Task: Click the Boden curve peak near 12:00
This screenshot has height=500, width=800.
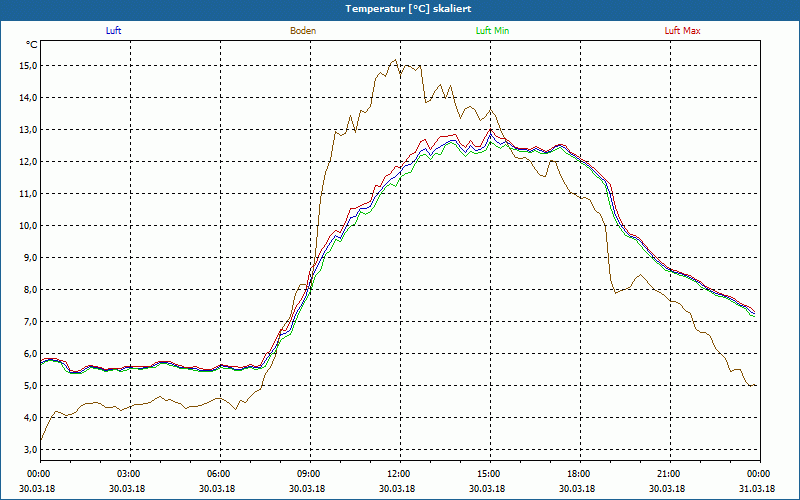Action: [x=395, y=60]
